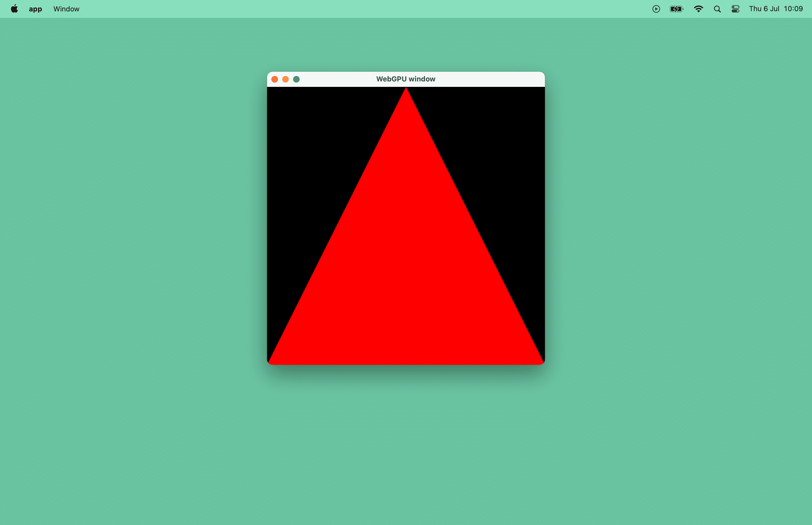Open the app menu

tap(34, 9)
